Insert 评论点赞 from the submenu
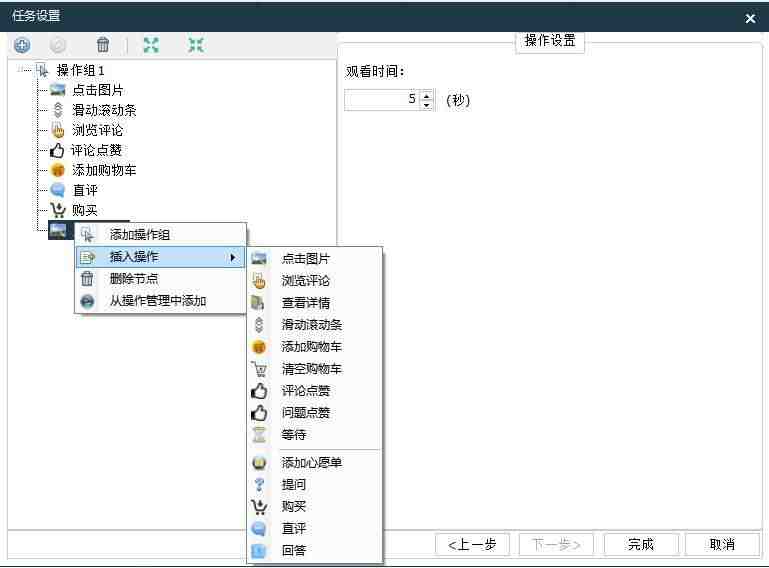Screen dimensions: 769x568 tap(315, 391)
